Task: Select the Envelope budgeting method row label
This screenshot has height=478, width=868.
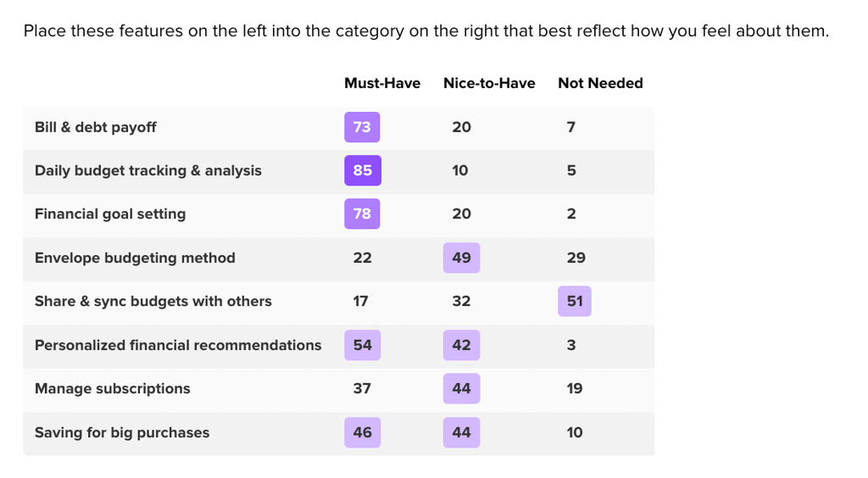Action: coord(135,258)
